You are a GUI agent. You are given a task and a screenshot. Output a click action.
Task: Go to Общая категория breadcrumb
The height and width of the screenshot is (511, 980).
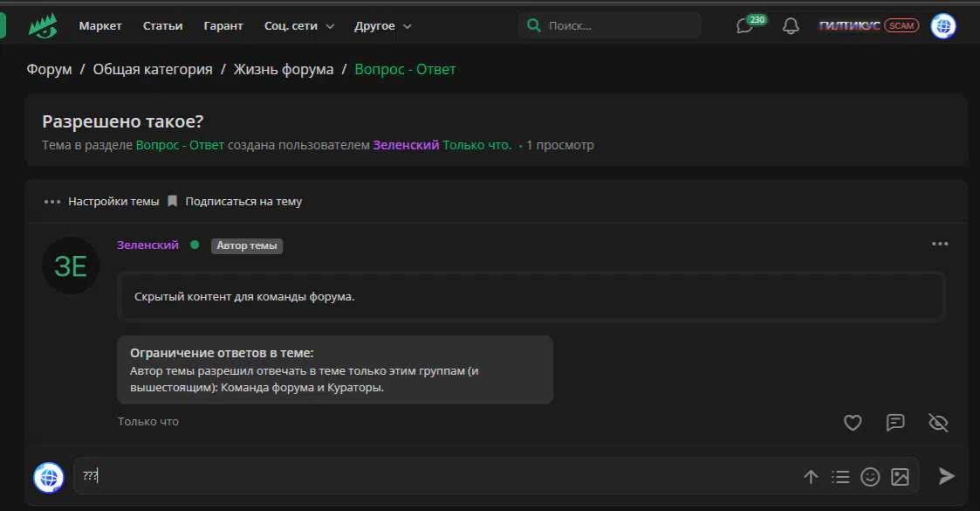[153, 69]
